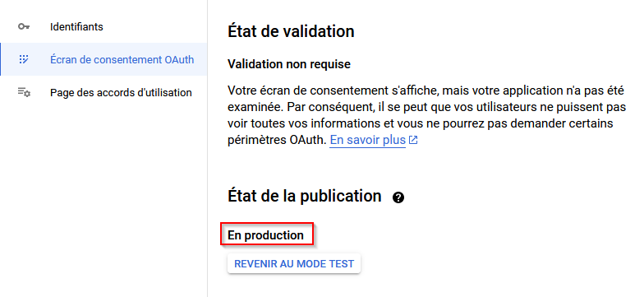Click the En production status label

(x=266, y=235)
